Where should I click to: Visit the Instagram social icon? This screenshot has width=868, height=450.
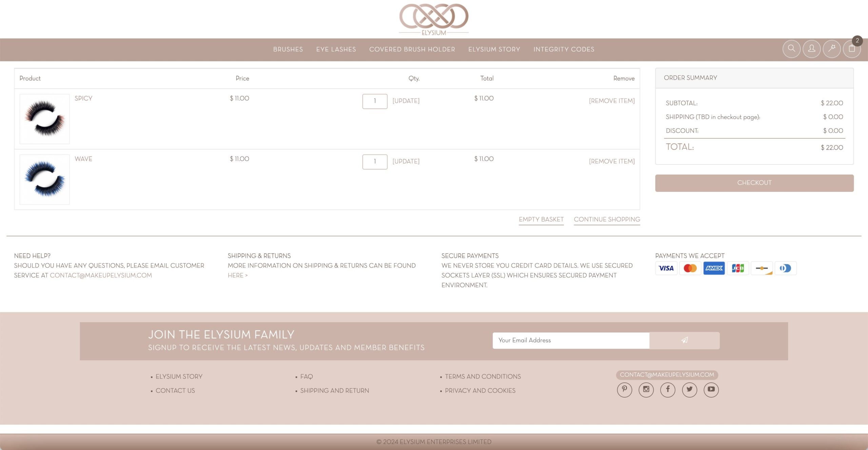[646, 389]
